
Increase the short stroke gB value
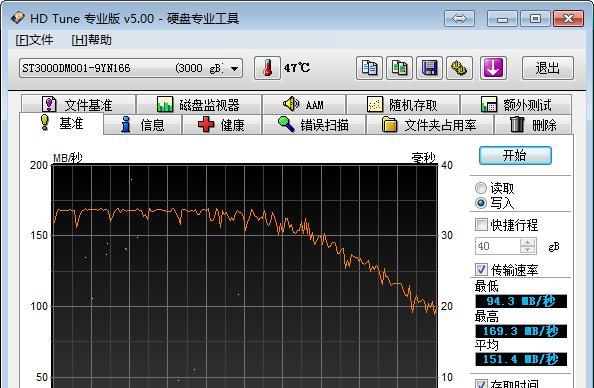pos(528,242)
